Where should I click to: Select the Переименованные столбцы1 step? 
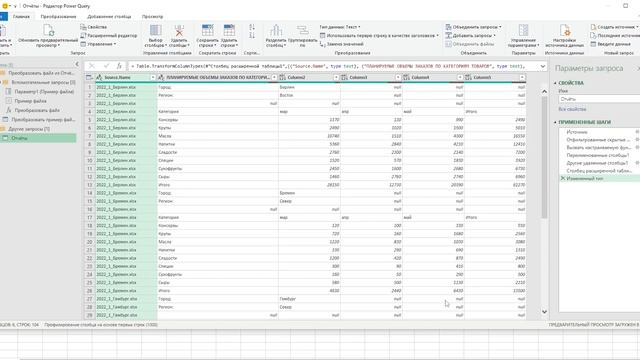pyautogui.click(x=598, y=155)
